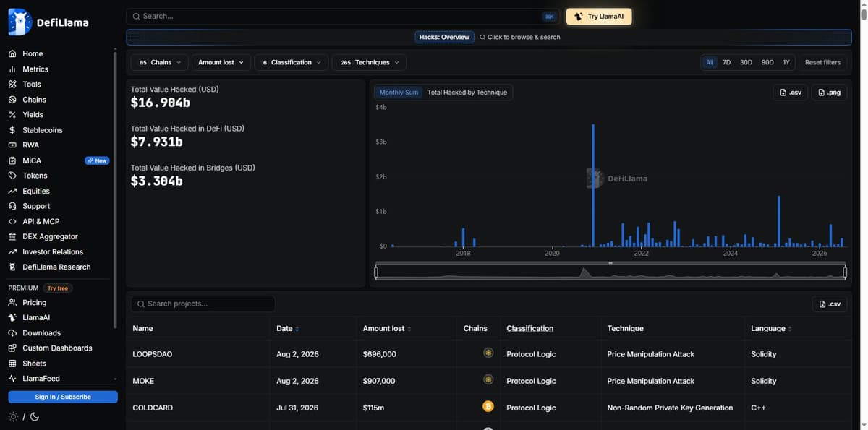Viewport: 868px width, 430px height.
Task: Open Custom Dashboards via its dashboard icon
Action: pos(12,348)
